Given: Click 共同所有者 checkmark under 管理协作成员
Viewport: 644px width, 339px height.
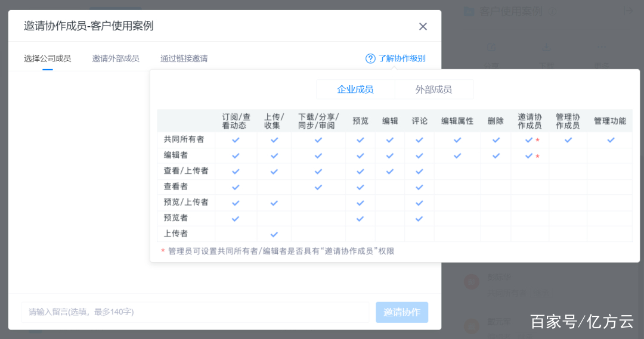Looking at the screenshot, I should coord(568,140).
